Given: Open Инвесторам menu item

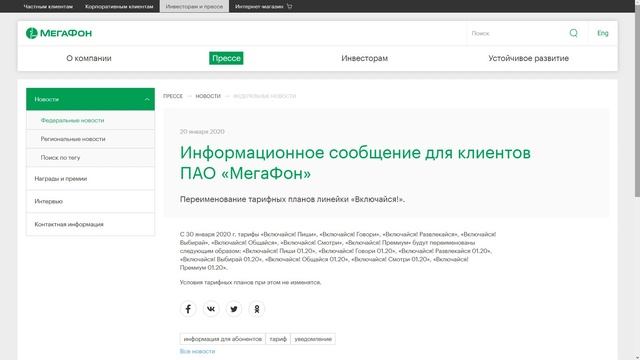Looking at the screenshot, I should point(364,58).
